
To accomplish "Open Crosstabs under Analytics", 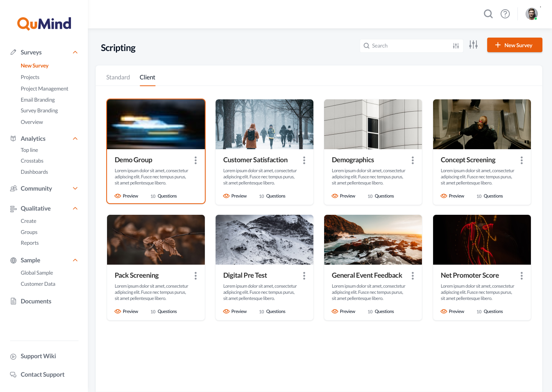I will [x=32, y=161].
